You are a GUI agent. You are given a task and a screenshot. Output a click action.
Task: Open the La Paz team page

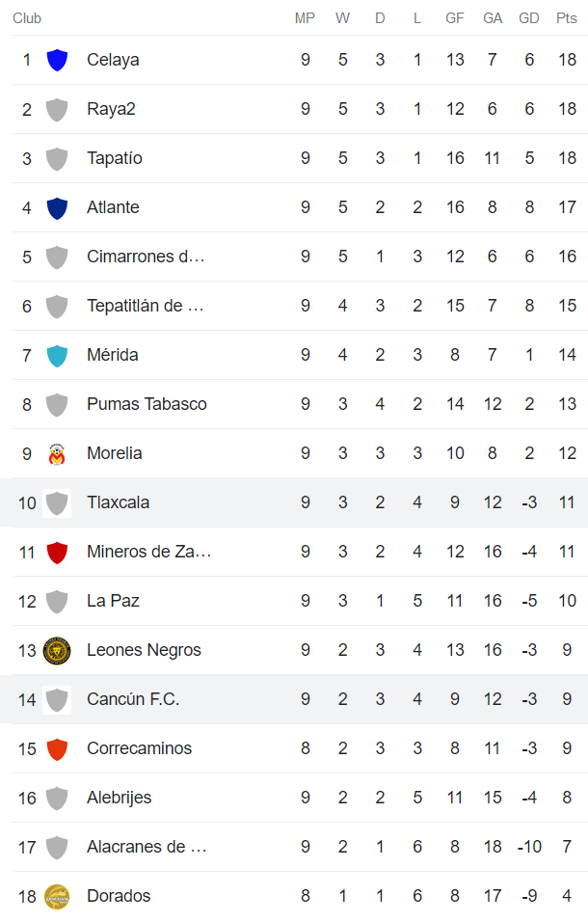tap(113, 601)
